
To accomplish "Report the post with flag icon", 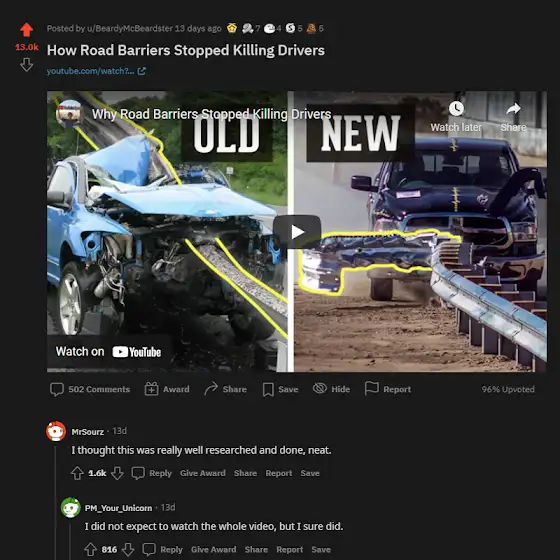I will (388, 389).
